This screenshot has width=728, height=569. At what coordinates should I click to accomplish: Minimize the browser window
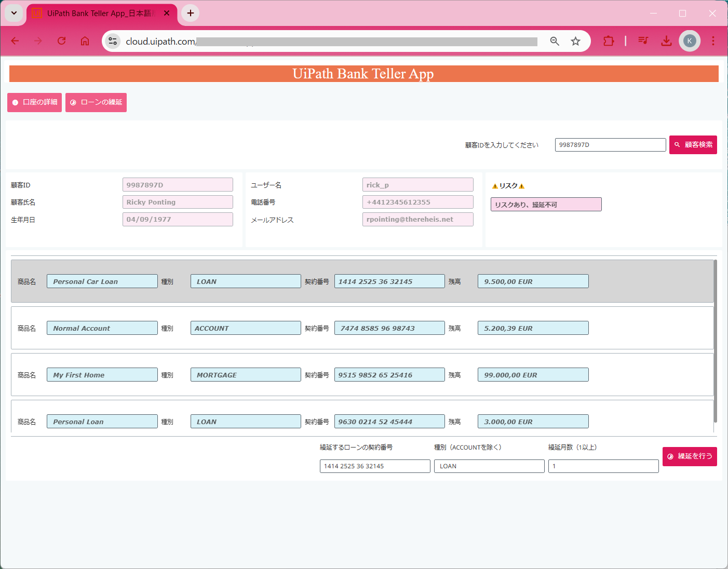pyautogui.click(x=653, y=13)
